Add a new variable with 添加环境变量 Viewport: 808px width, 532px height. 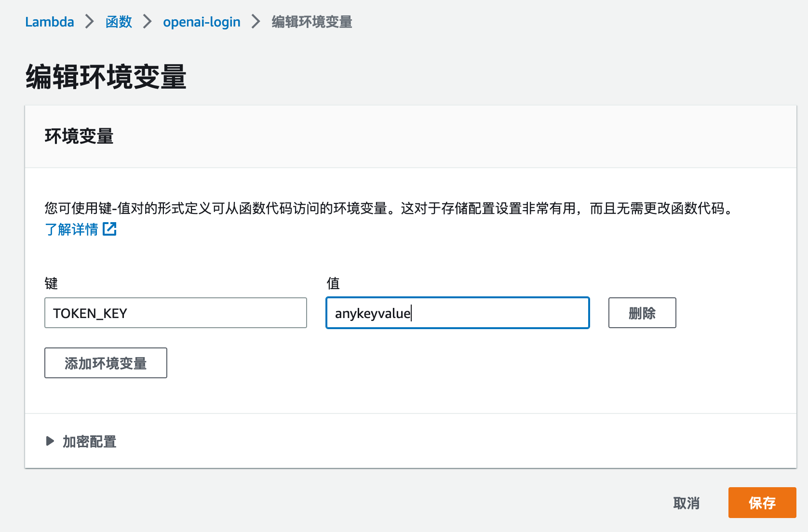pyautogui.click(x=106, y=363)
